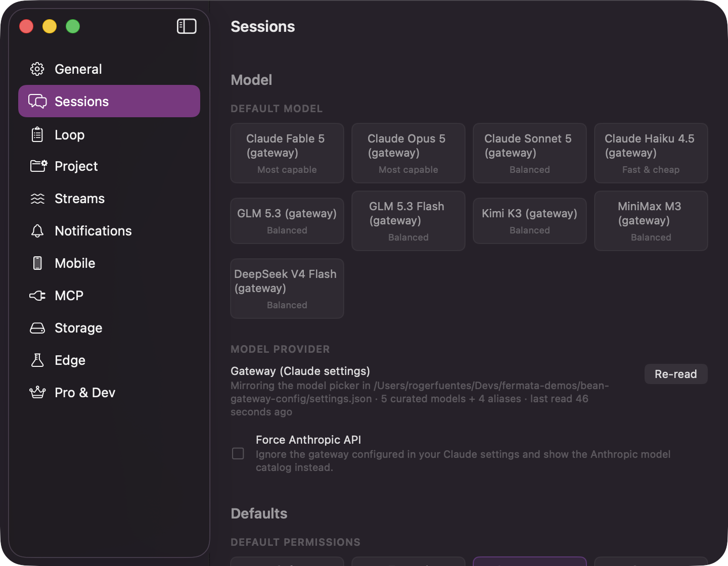Click the Ignore the gateway description text
This screenshot has height=566, width=728.
tap(463, 461)
